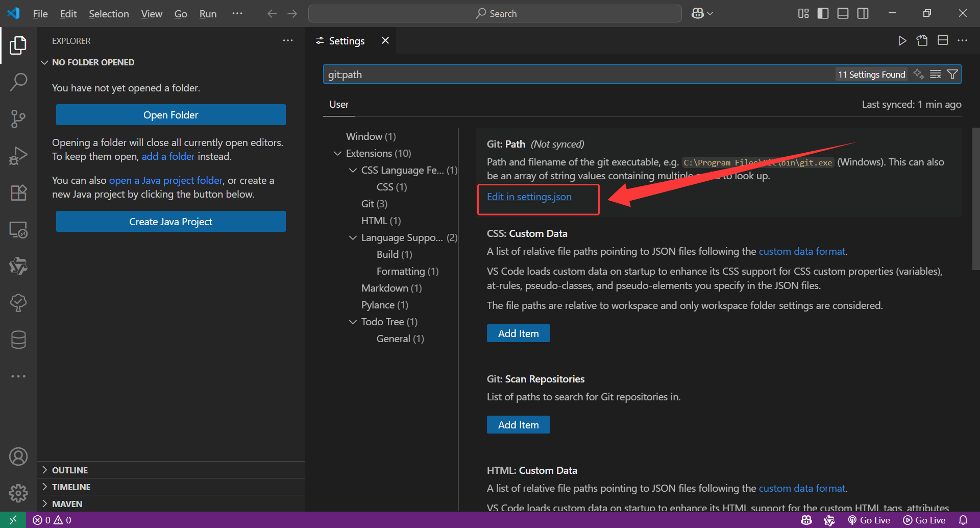Screen dimensions: 980x528
Task: Click the Create Java Project button
Action: pos(171,222)
